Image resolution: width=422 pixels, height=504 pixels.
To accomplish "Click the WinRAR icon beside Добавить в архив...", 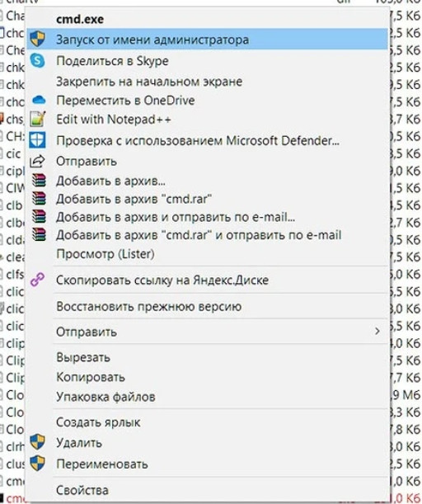I will pyautogui.click(x=39, y=181).
